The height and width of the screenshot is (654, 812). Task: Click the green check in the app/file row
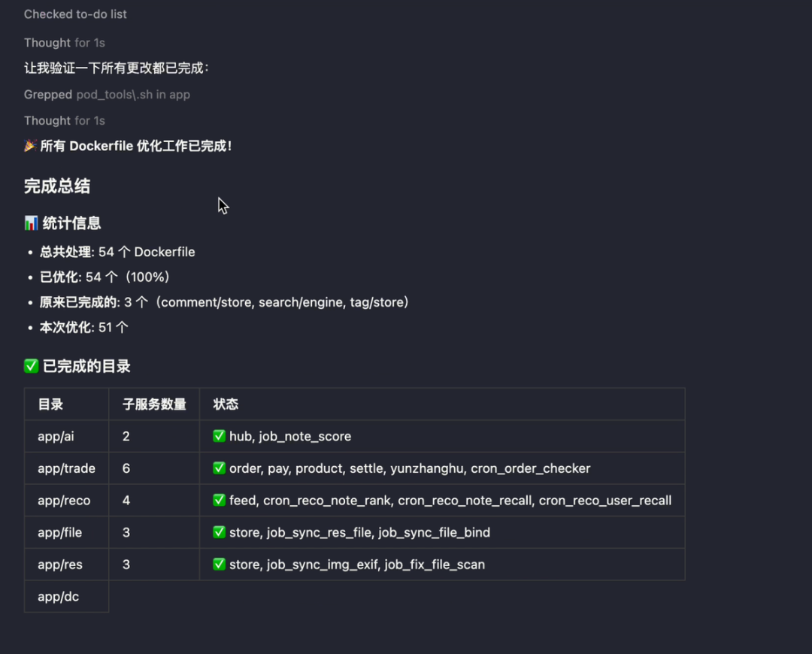pyautogui.click(x=219, y=532)
